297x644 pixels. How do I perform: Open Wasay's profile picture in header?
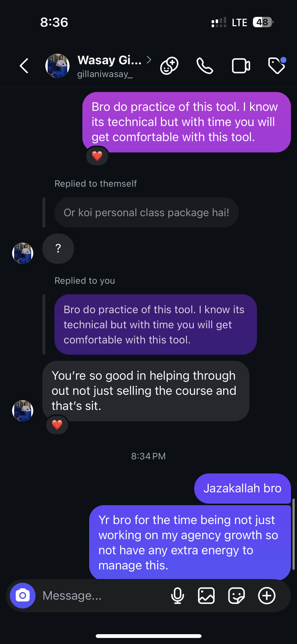point(57,66)
